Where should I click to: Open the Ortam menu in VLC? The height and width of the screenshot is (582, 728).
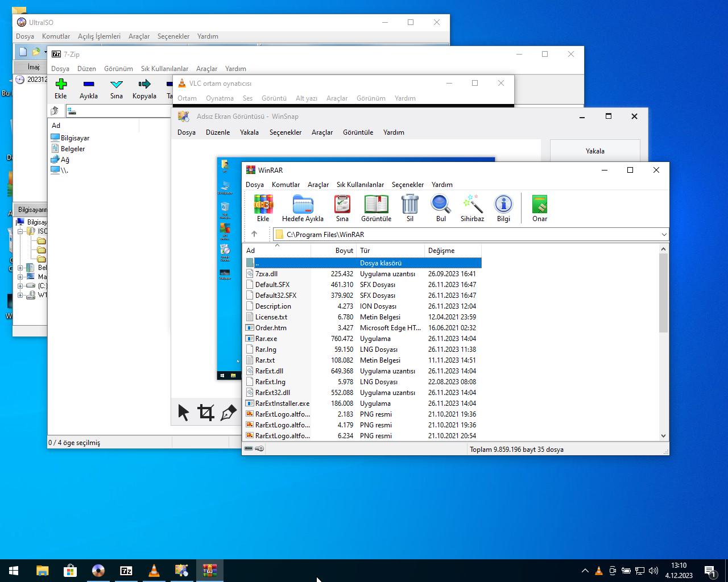click(x=187, y=98)
